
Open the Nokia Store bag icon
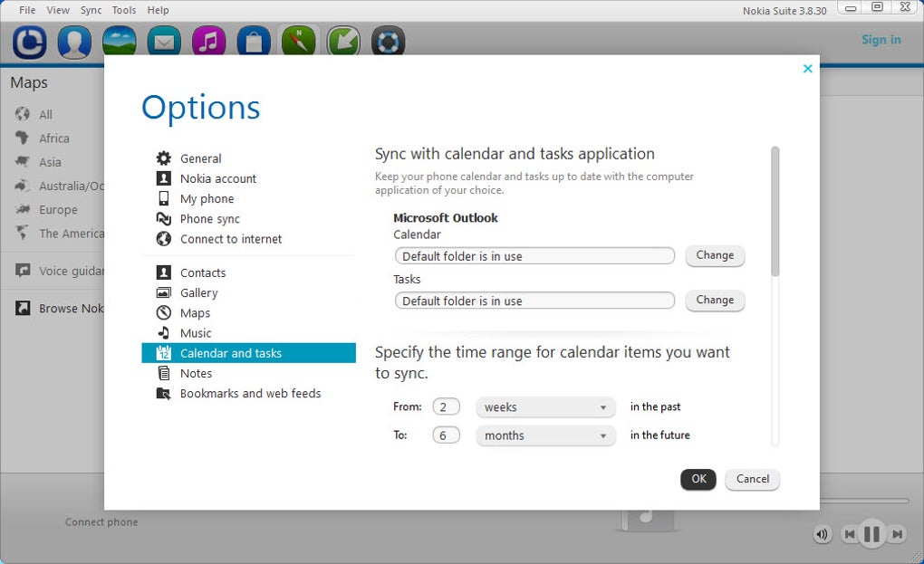point(254,42)
